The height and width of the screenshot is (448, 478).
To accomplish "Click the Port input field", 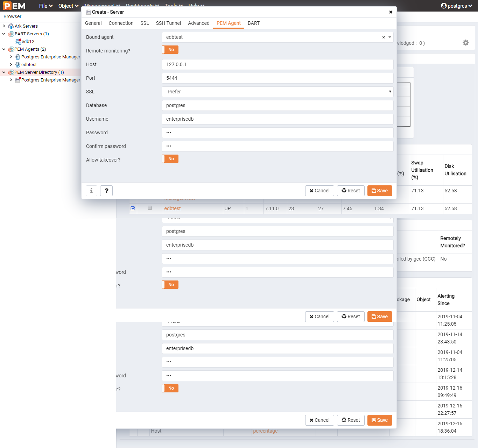I will point(277,78).
